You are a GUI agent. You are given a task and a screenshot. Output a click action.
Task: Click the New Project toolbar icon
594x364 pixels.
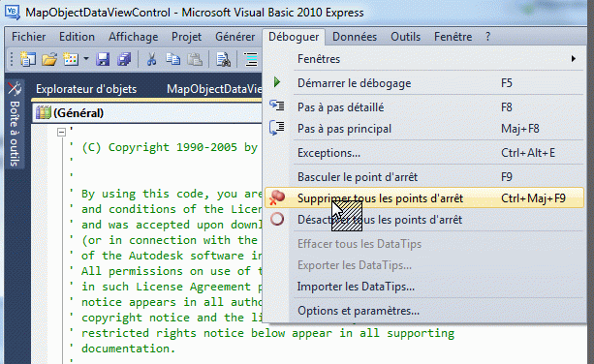(28, 59)
